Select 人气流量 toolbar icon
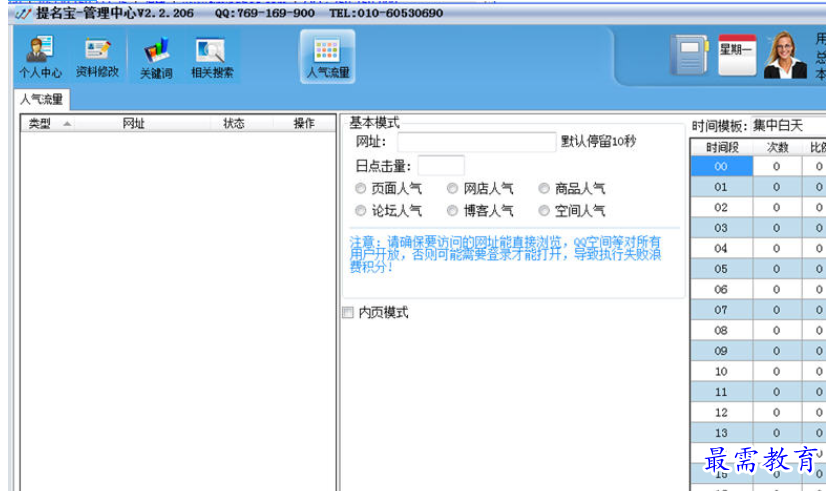This screenshot has width=826, height=491. tap(328, 56)
